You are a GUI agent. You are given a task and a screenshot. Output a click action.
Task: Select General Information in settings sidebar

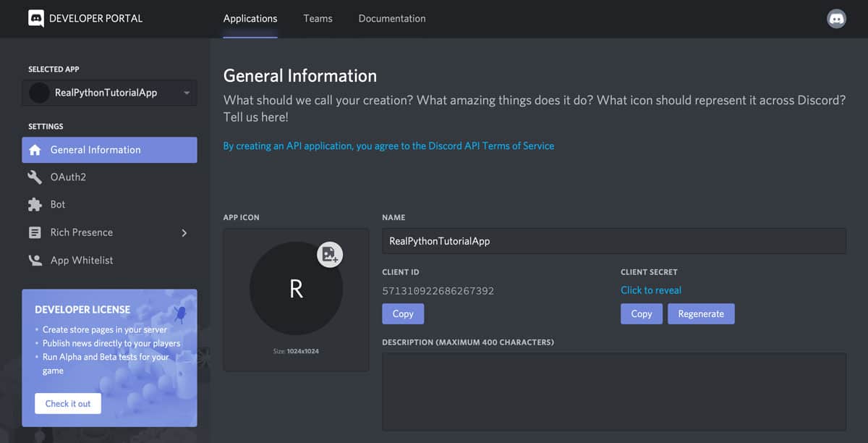(x=109, y=150)
